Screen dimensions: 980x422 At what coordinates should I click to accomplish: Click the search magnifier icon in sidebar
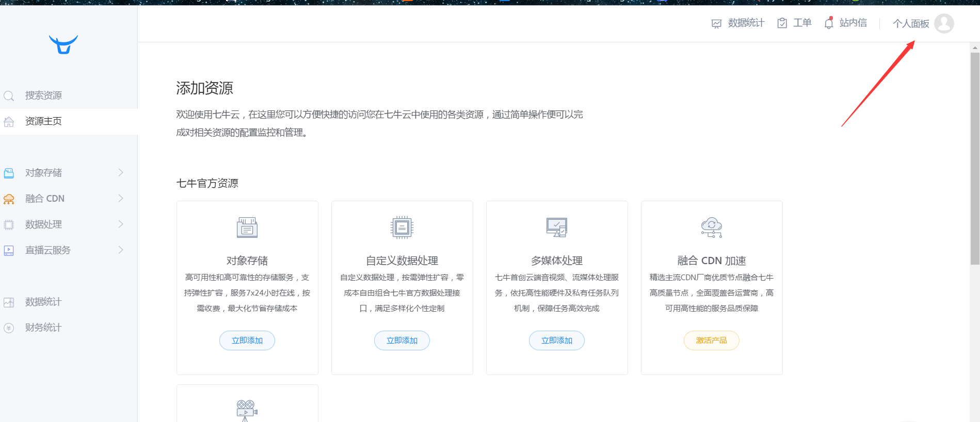click(x=9, y=96)
